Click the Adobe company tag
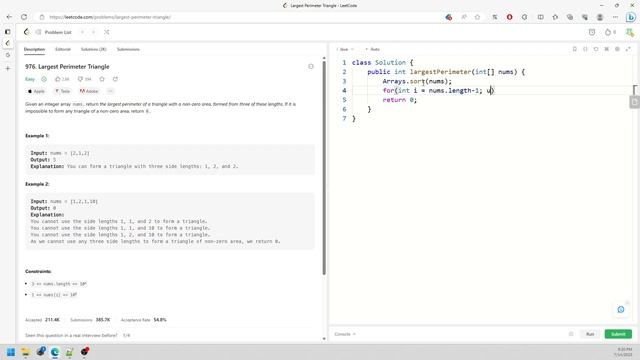 coord(89,91)
